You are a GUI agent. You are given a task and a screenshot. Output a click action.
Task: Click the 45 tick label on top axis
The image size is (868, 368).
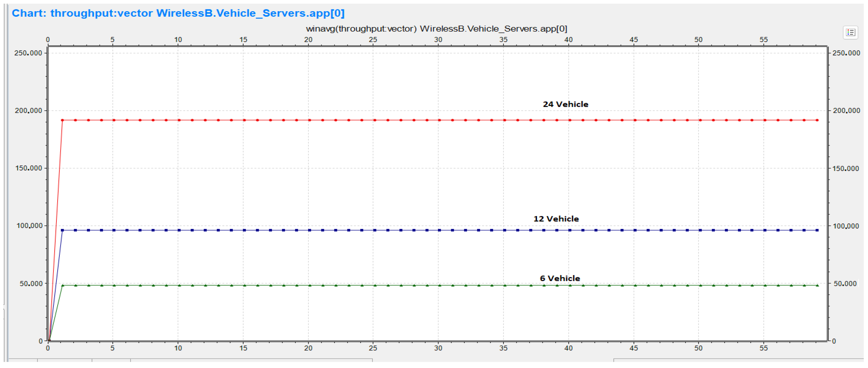[633, 40]
